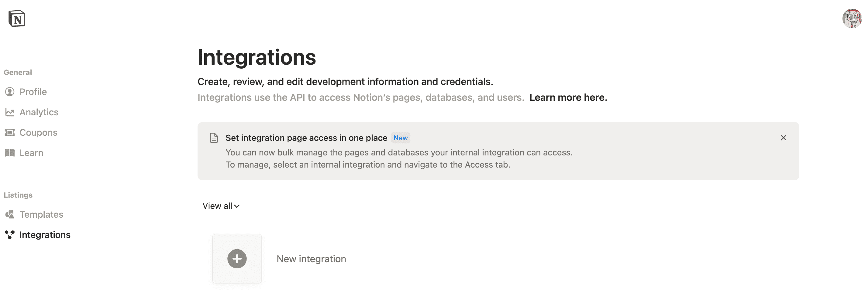Screen dimensions: 868x306
Task: Select Coupons in the General section
Action: (x=38, y=133)
